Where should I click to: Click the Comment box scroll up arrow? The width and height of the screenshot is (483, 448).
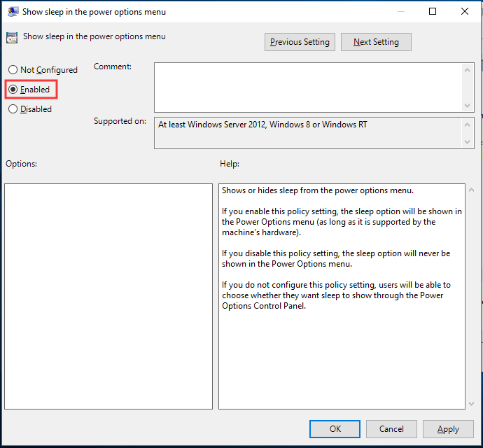[x=468, y=70]
